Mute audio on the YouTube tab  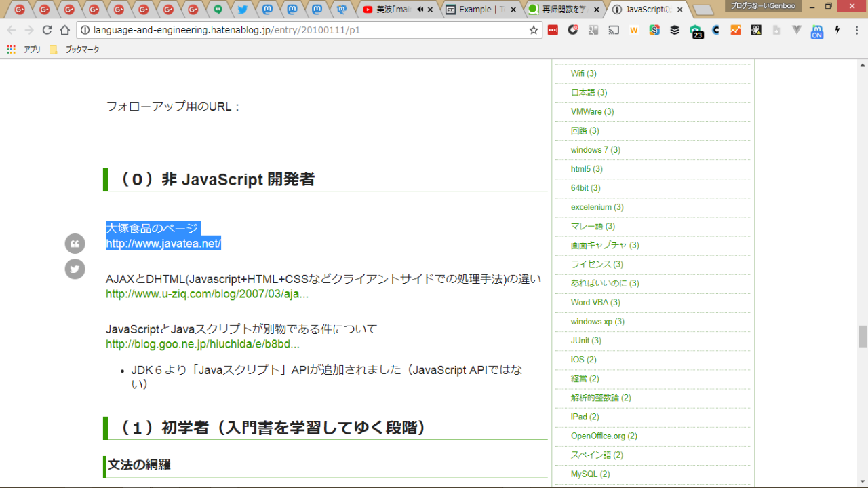point(420,10)
